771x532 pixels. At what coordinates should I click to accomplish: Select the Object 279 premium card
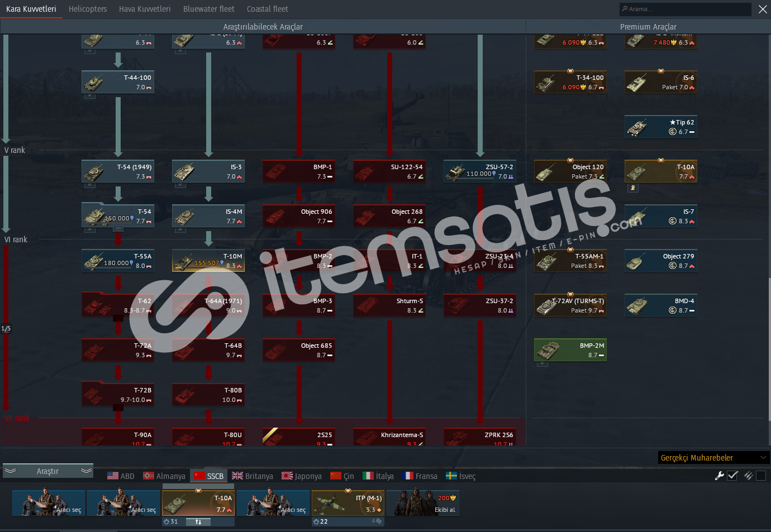tap(661, 261)
